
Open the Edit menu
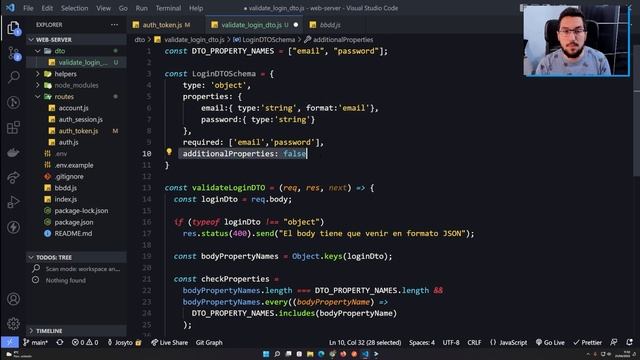click(47, 8)
